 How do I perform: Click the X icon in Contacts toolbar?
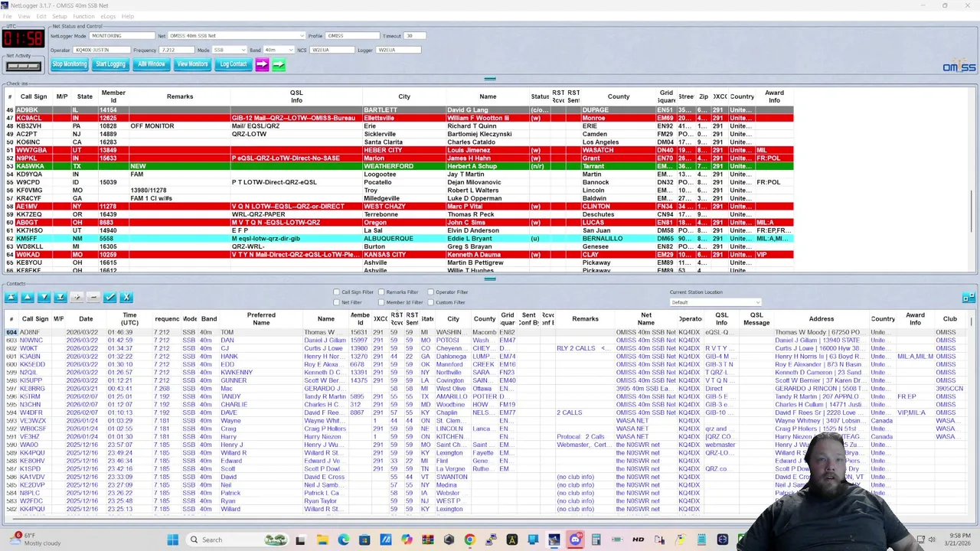(x=126, y=297)
